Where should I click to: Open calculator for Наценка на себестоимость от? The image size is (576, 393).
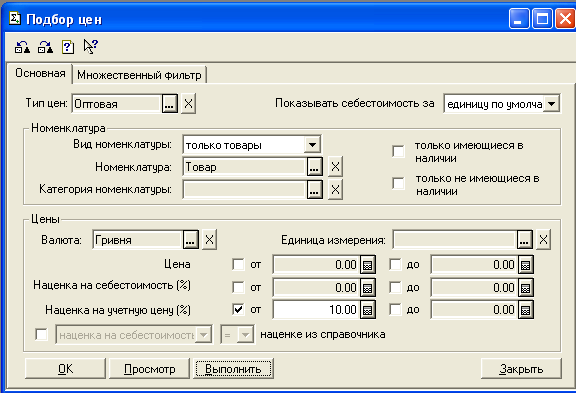[367, 288]
